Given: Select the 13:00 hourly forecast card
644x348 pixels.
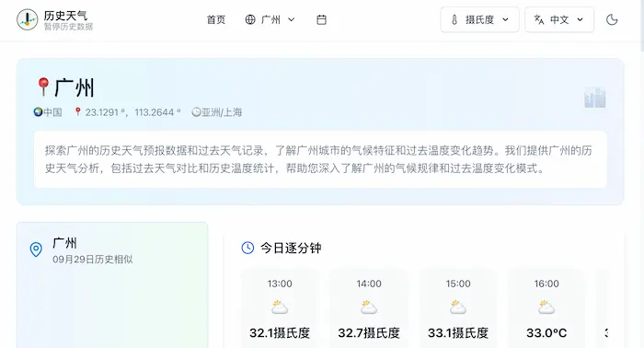Looking at the screenshot, I should point(280,308).
